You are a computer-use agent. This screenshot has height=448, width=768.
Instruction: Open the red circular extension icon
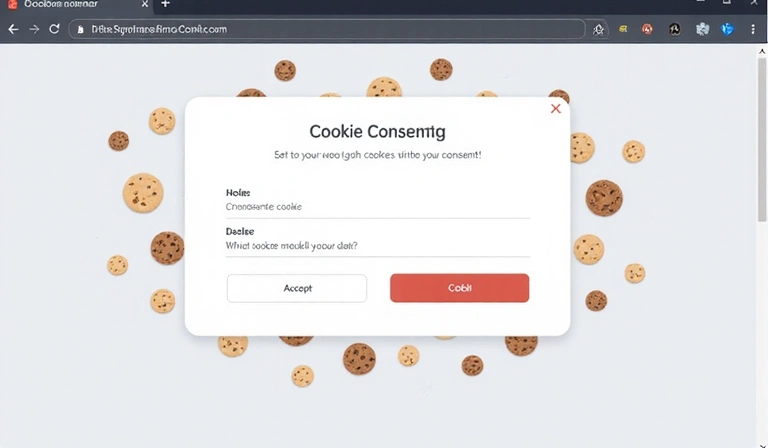[x=648, y=29]
